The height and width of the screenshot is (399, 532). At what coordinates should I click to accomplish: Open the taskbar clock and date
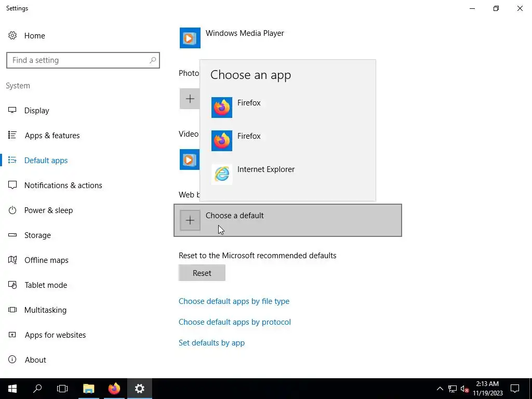[487, 389]
